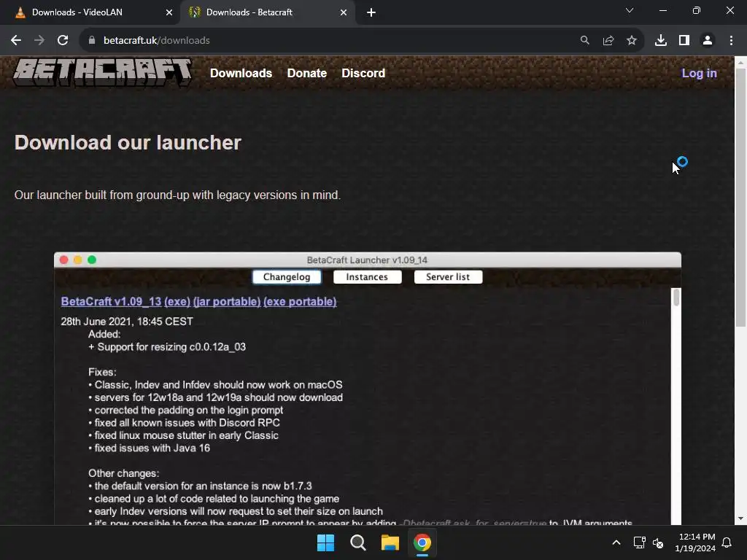This screenshot has width=747, height=560.
Task: Click Changelog button in launcher image
Action: click(287, 276)
